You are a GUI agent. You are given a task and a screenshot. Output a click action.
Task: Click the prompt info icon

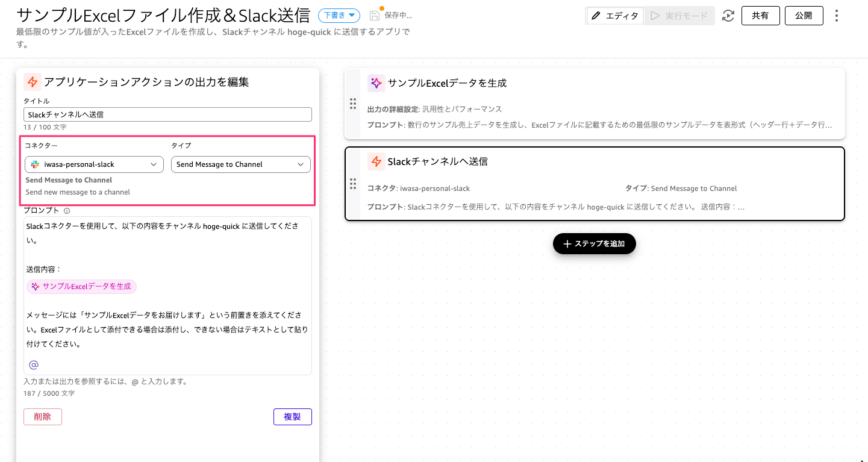pos(67,211)
